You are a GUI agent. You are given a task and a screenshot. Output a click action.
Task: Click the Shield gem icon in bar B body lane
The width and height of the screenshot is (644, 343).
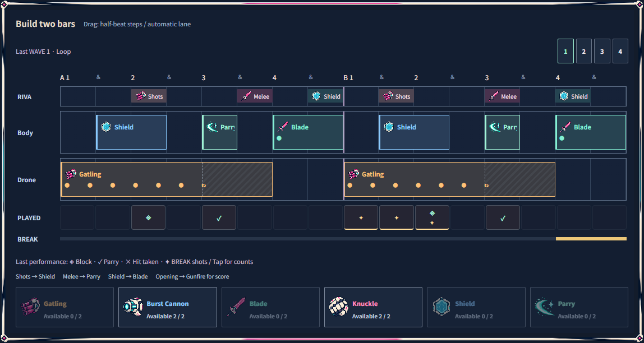click(389, 127)
